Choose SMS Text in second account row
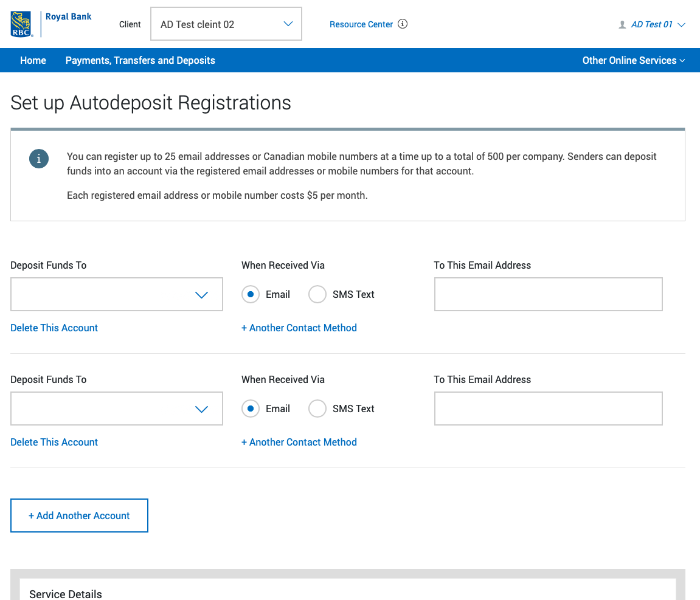Viewport: 700px width, 600px height. [x=317, y=409]
